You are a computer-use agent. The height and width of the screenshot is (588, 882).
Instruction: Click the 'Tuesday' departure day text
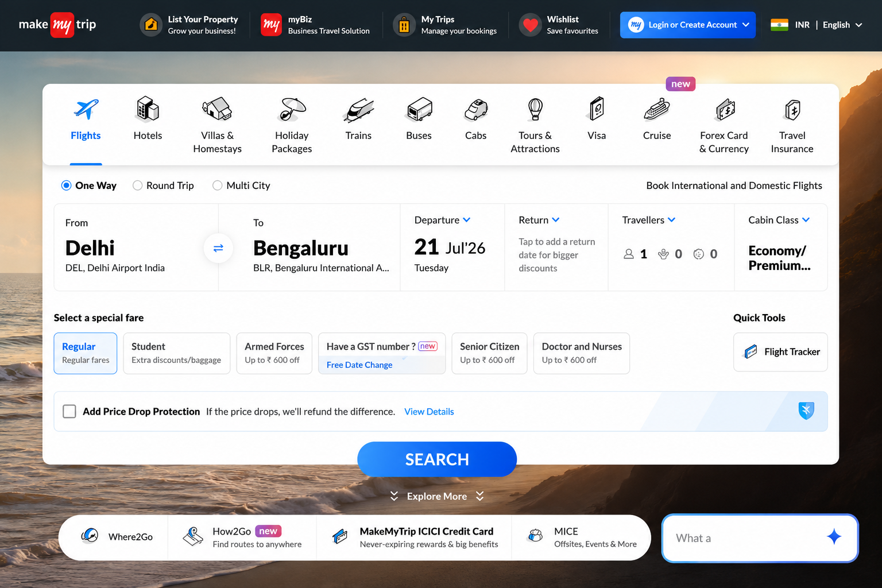pos(431,268)
